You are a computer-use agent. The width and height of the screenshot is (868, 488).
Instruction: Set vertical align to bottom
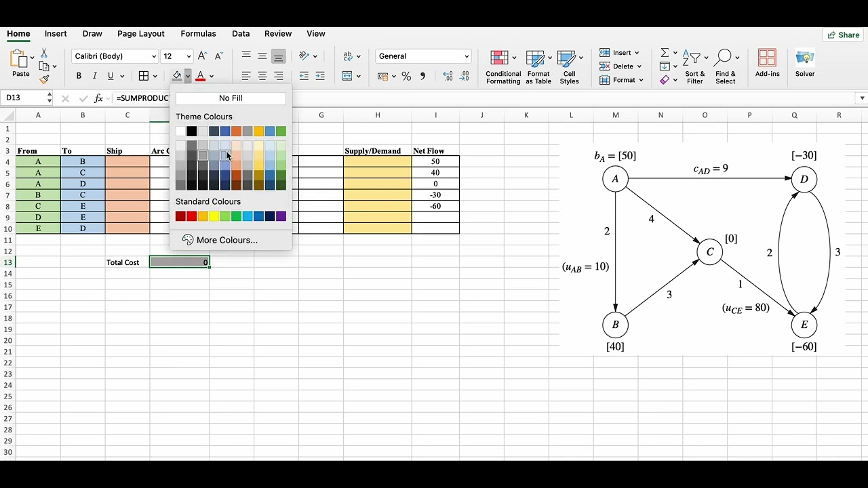[x=279, y=57]
